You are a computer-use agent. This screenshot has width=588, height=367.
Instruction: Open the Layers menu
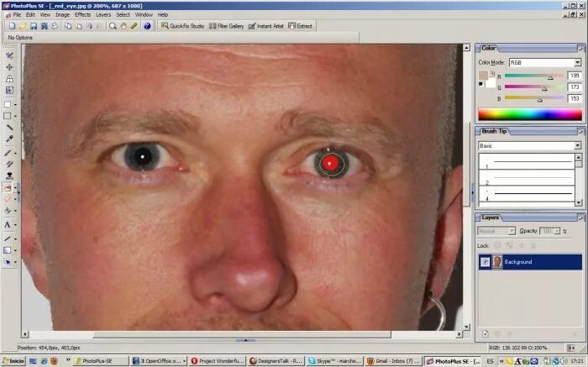pos(103,14)
